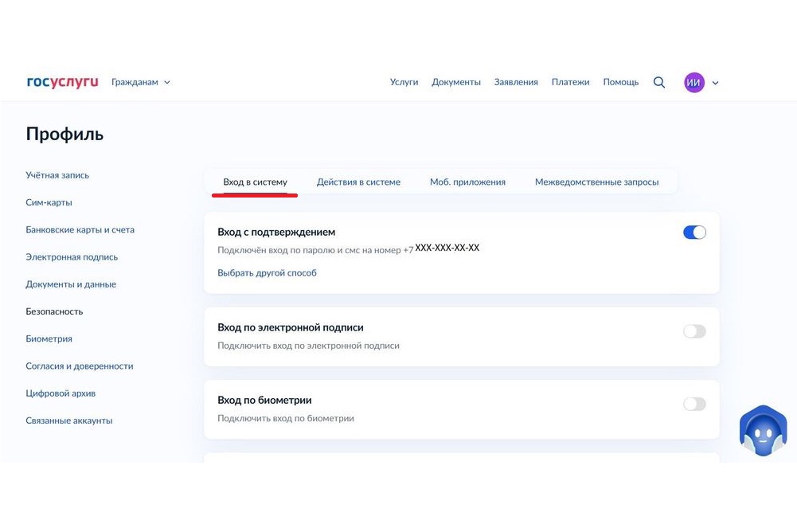The width and height of the screenshot is (797, 532).
Task: Open Услуги in the top navigation
Action: [x=404, y=82]
